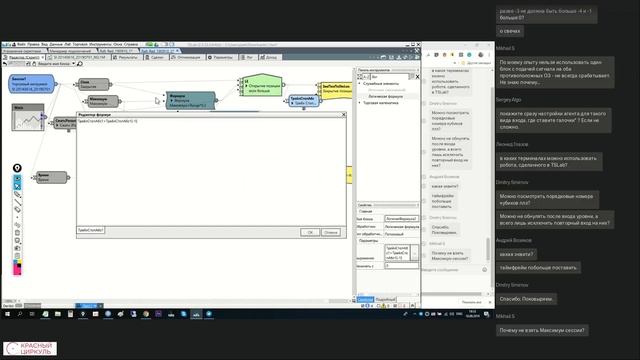Screen dimensions: 640x360
Task: Select the eraser drawing tool
Action: click(17, 210)
